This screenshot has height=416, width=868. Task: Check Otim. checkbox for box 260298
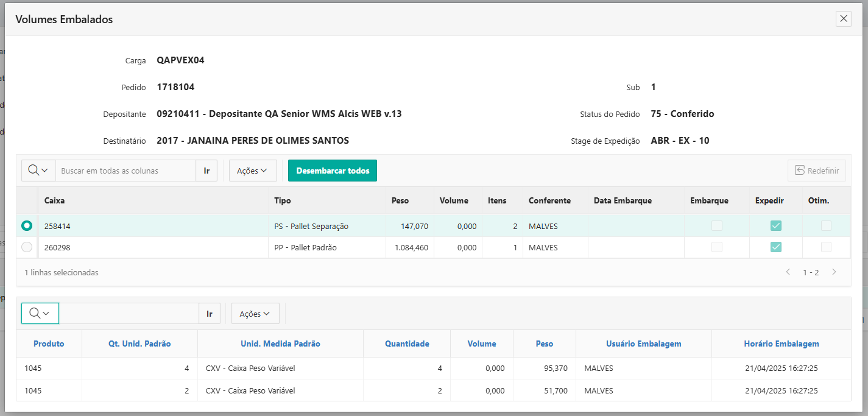826,247
